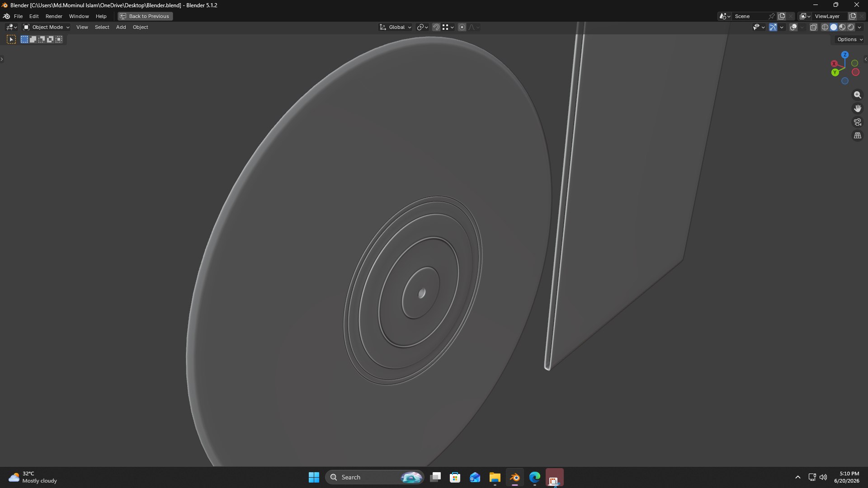The image size is (868, 488).
Task: Switch to wireframe viewport shading
Action: click(825, 27)
